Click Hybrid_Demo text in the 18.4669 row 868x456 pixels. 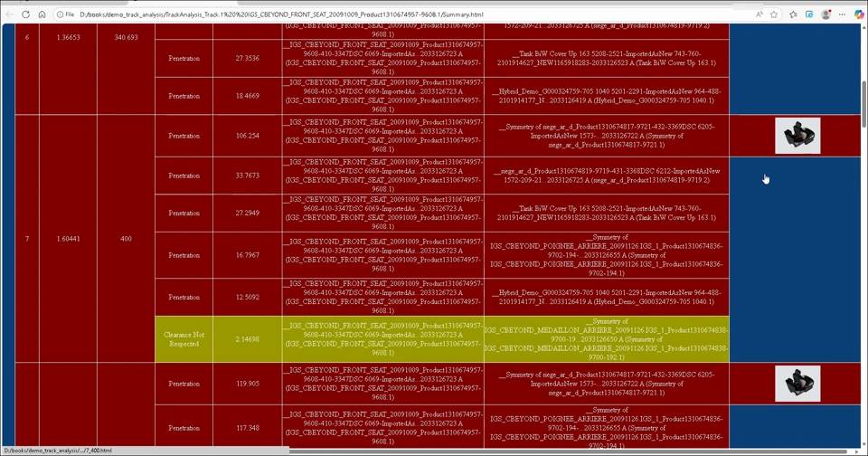click(606, 96)
